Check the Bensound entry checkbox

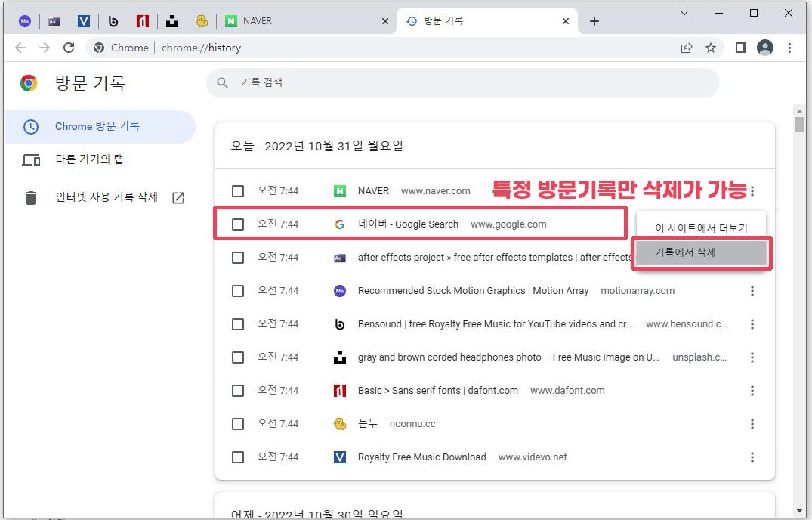point(238,324)
